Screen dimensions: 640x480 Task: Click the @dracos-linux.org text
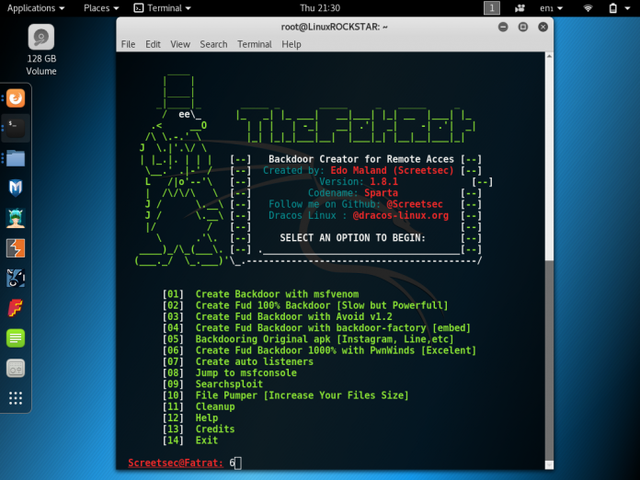point(400,216)
